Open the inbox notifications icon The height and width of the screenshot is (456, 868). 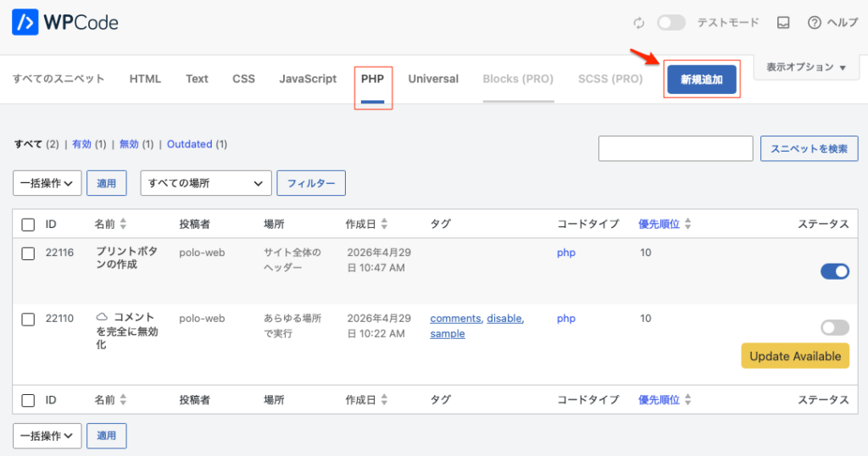click(x=782, y=23)
